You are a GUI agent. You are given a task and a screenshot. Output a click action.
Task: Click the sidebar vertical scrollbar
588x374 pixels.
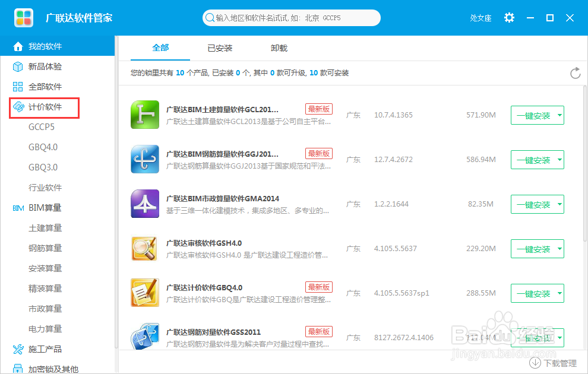point(116,192)
